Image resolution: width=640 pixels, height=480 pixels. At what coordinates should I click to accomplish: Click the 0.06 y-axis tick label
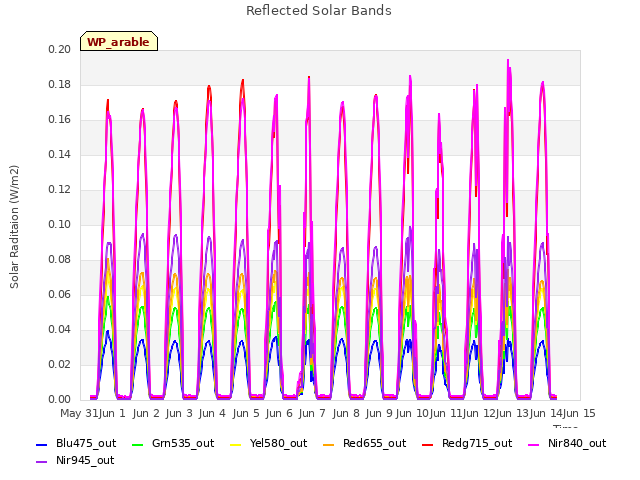coord(60,294)
